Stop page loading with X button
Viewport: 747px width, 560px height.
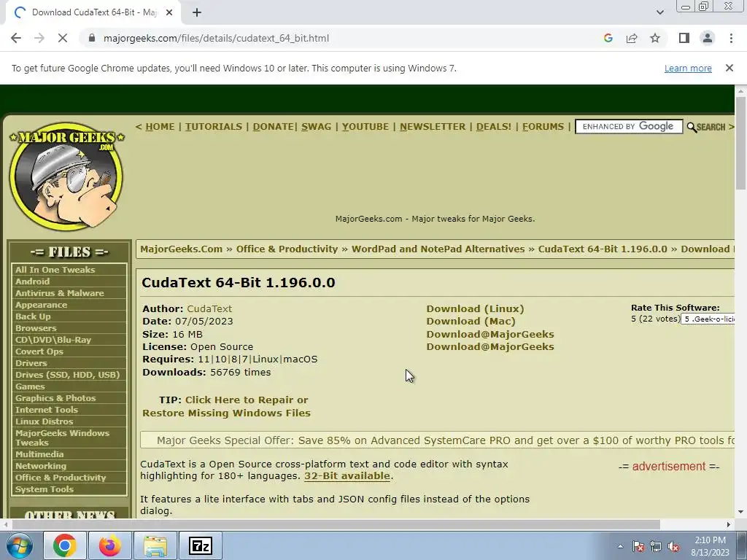click(63, 38)
